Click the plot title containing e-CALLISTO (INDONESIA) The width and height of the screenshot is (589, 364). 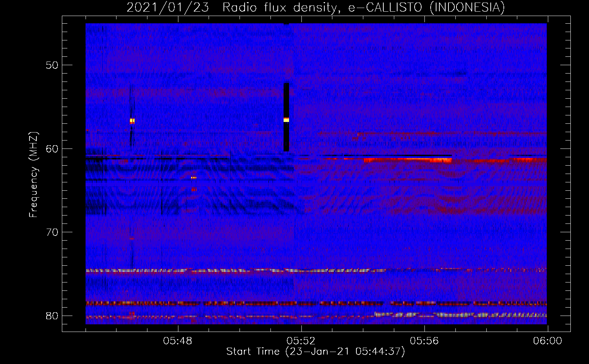(x=316, y=7)
